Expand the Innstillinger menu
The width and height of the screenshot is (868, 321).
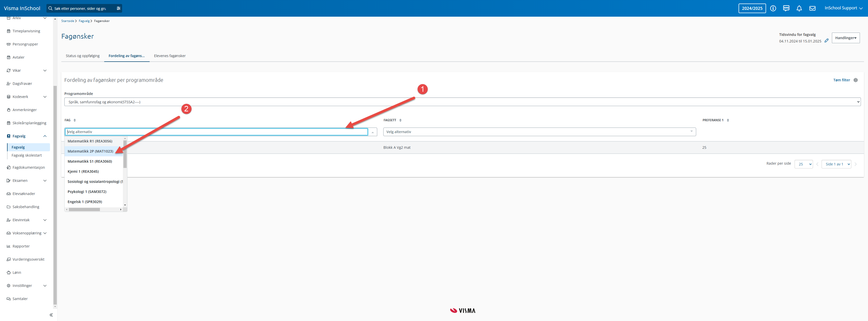click(x=45, y=286)
